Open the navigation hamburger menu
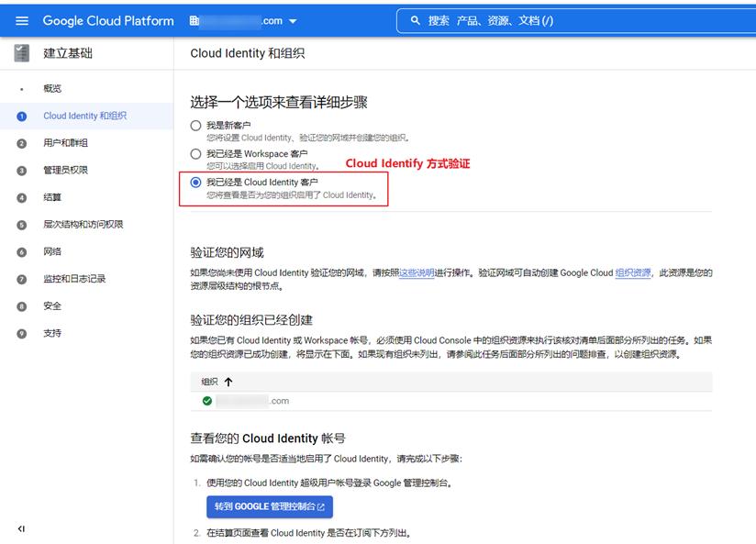 click(22, 20)
